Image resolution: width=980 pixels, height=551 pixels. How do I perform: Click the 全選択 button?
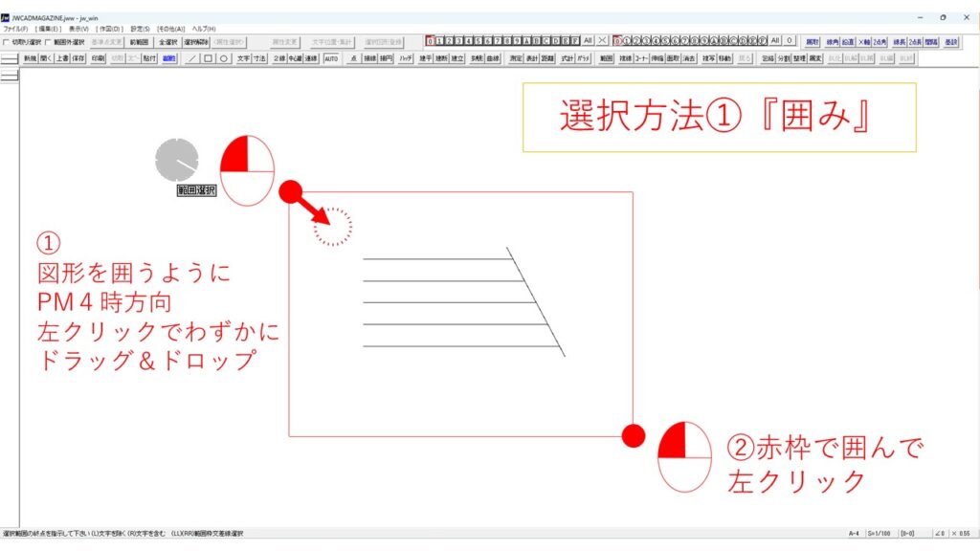pos(167,42)
